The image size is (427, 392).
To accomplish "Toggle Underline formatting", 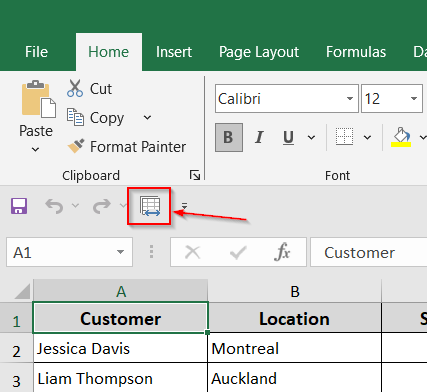I will (x=288, y=137).
